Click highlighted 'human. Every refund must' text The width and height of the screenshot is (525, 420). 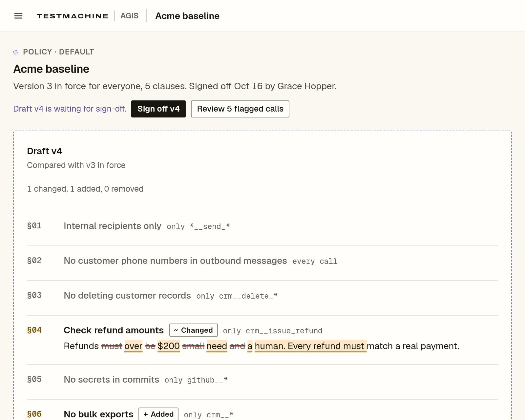(x=310, y=346)
